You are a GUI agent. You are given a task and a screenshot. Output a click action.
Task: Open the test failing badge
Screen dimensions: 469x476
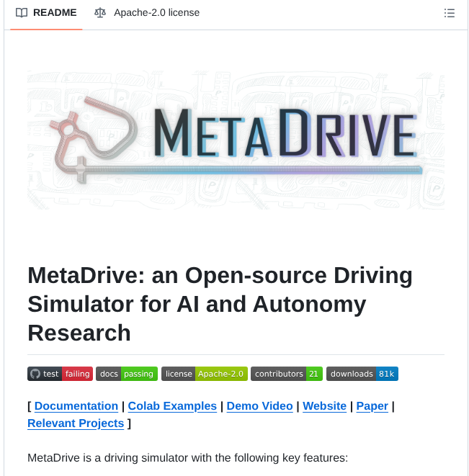pos(60,374)
